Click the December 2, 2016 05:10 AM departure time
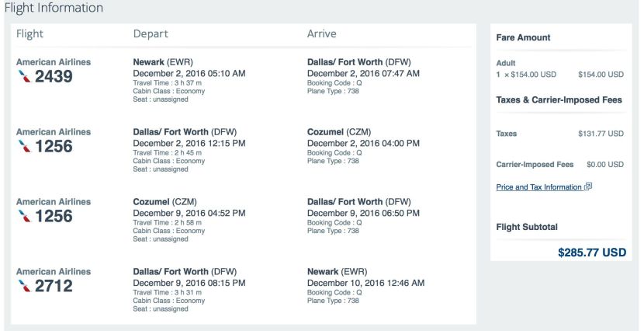644x331 pixels. pos(189,74)
